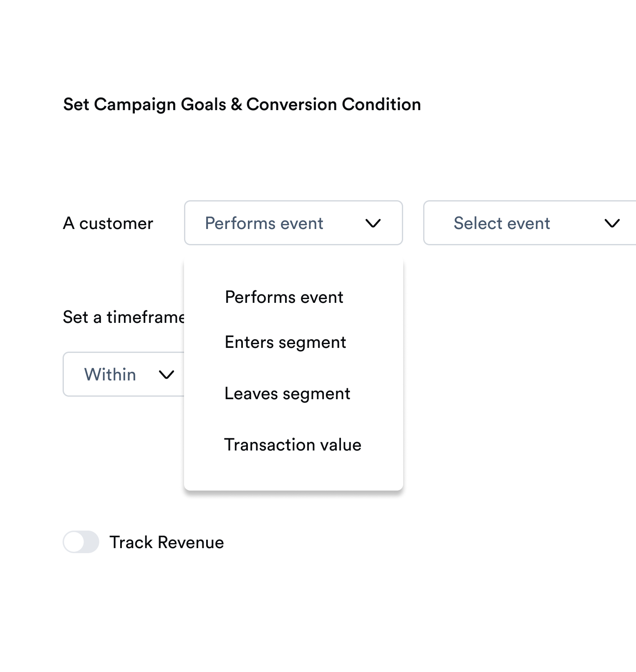636x672 pixels.
Task: Select the Enters segment option
Action: click(x=285, y=342)
